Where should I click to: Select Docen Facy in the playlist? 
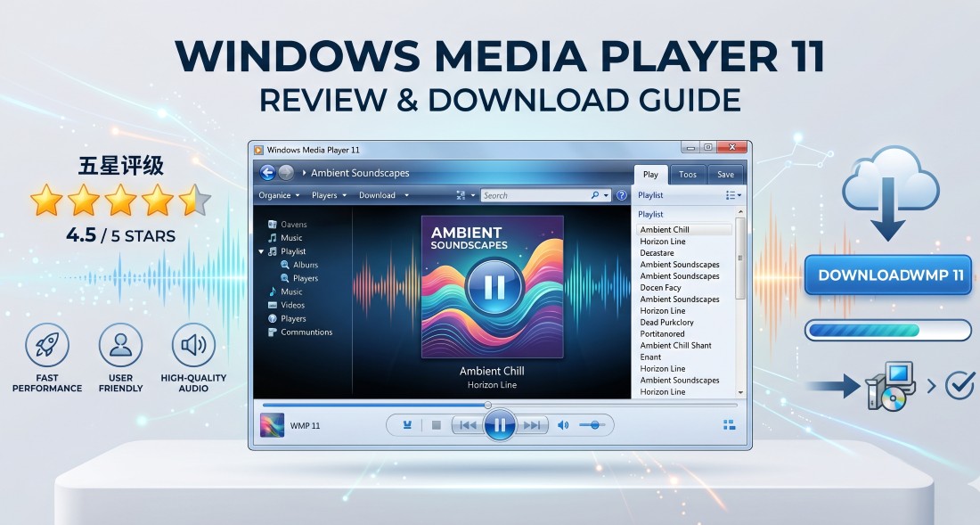click(x=660, y=288)
